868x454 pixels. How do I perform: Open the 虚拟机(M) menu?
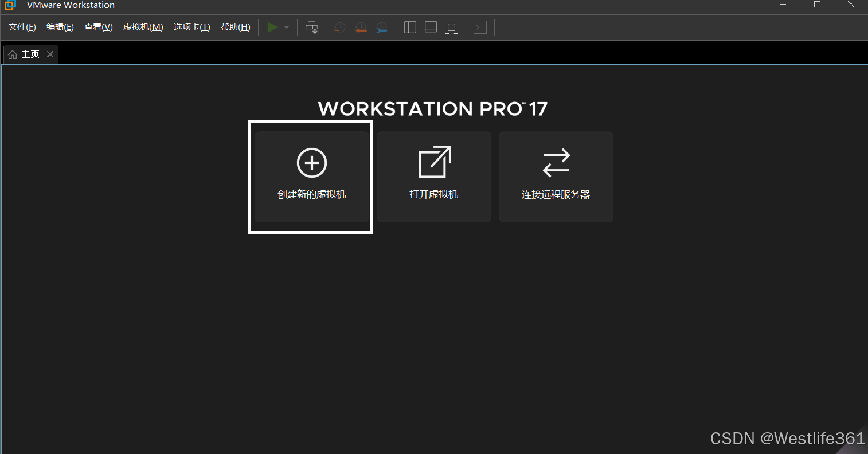coord(143,26)
